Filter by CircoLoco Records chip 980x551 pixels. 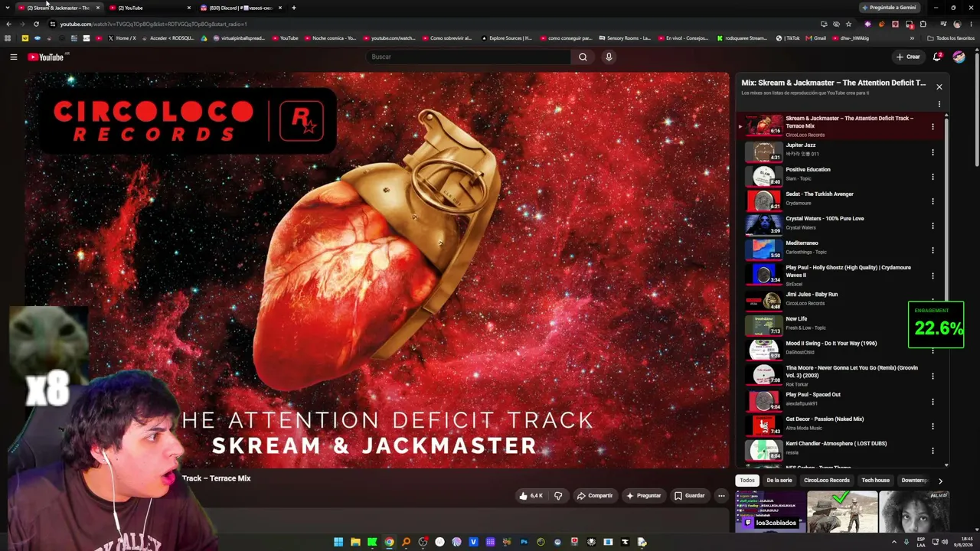click(827, 481)
